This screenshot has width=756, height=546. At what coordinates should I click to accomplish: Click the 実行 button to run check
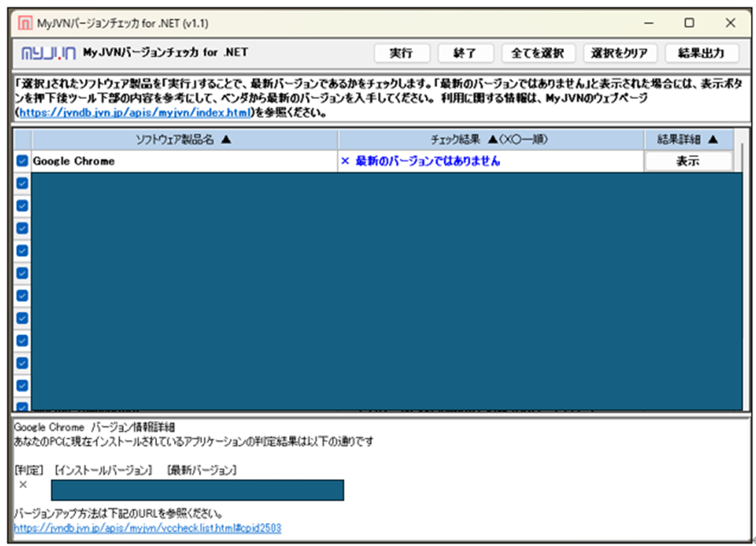402,53
